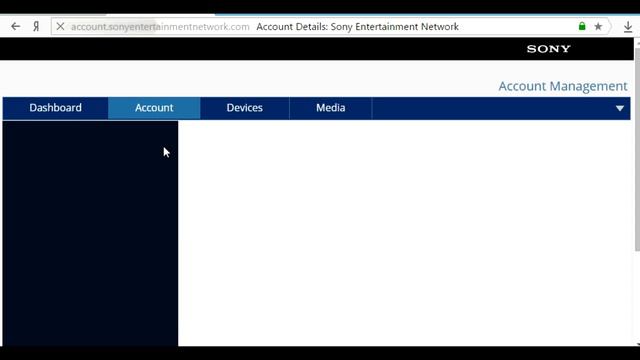Stop page loading with the X icon
Image resolution: width=640 pixels, height=360 pixels.
tap(60, 27)
